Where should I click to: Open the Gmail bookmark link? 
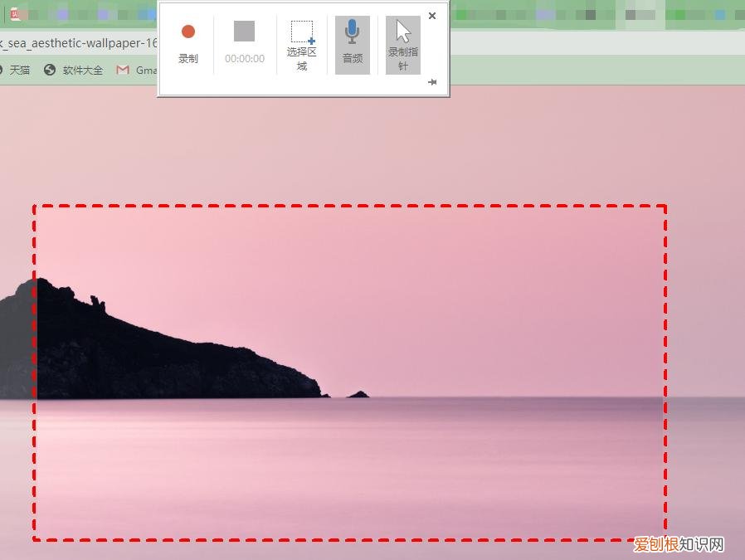139,70
